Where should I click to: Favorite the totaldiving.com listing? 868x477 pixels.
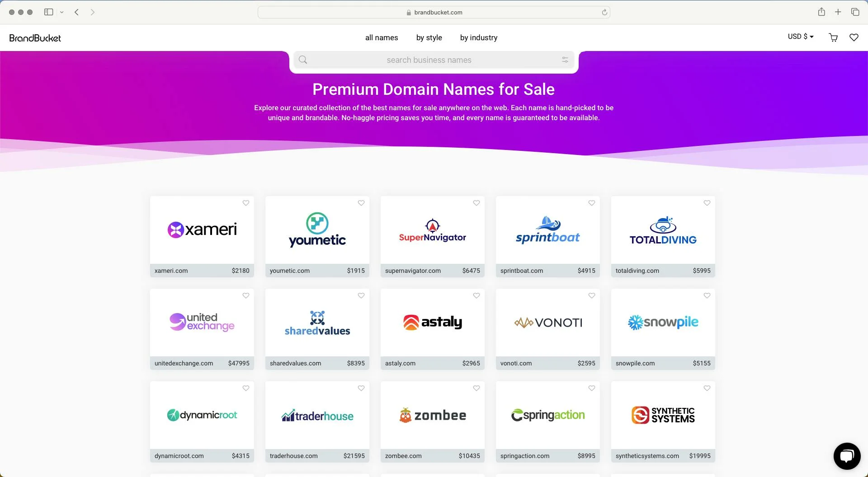(x=707, y=203)
